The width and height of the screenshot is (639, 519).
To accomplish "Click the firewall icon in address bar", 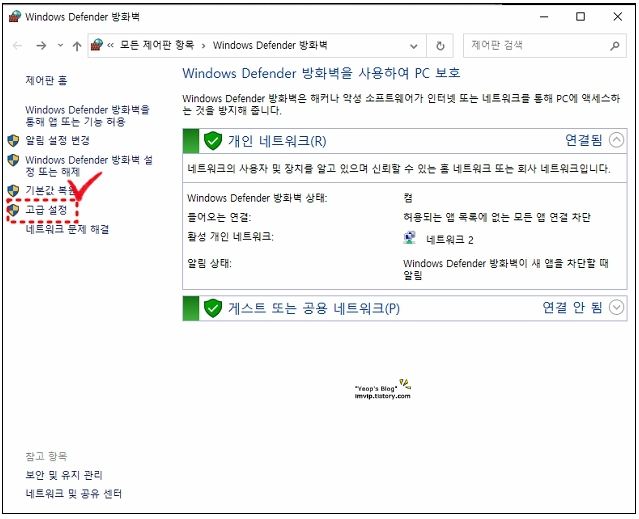I will click(x=97, y=45).
